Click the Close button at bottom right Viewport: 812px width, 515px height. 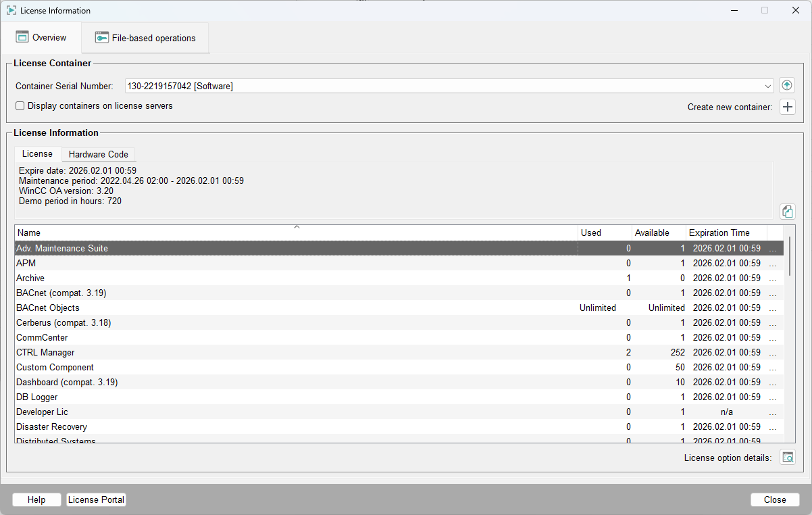774,499
